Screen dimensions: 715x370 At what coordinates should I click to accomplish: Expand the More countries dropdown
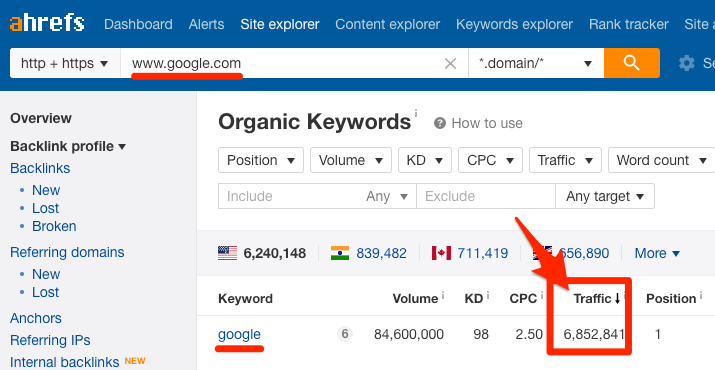pyautogui.click(x=657, y=253)
